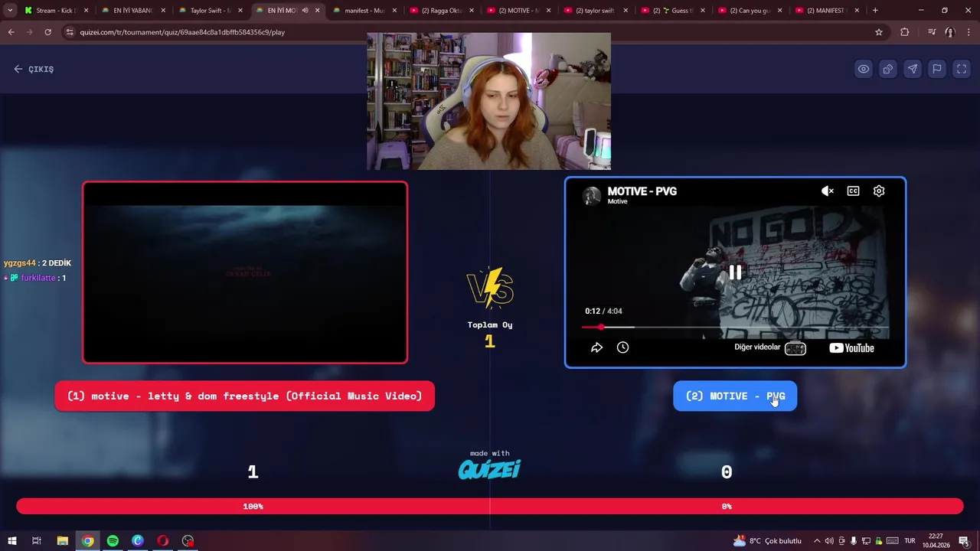Viewport: 980px width, 551px height.
Task: Switch to the '(2) MOTIVE' YouTube tab
Action: [519, 11]
